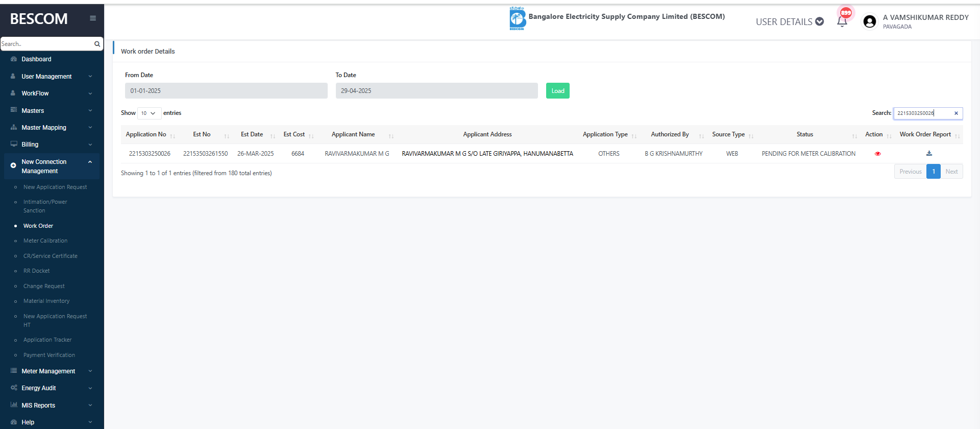Sort by Status column
The height and width of the screenshot is (429, 980).
[x=809, y=135]
